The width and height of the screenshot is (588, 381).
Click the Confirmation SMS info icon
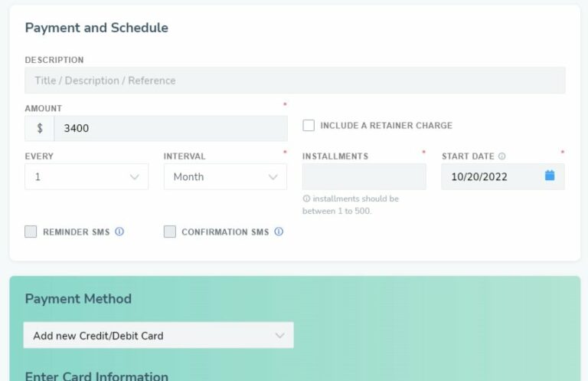click(279, 232)
